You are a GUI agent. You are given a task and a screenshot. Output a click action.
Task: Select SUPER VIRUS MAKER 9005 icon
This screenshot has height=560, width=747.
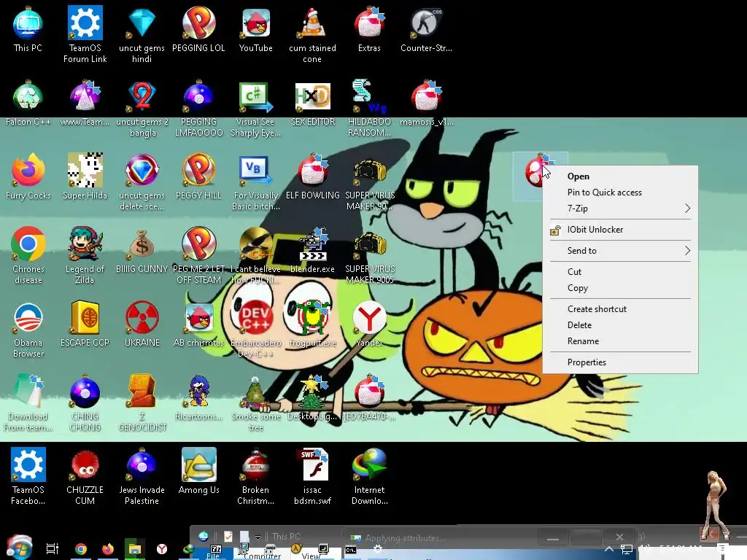click(x=370, y=256)
